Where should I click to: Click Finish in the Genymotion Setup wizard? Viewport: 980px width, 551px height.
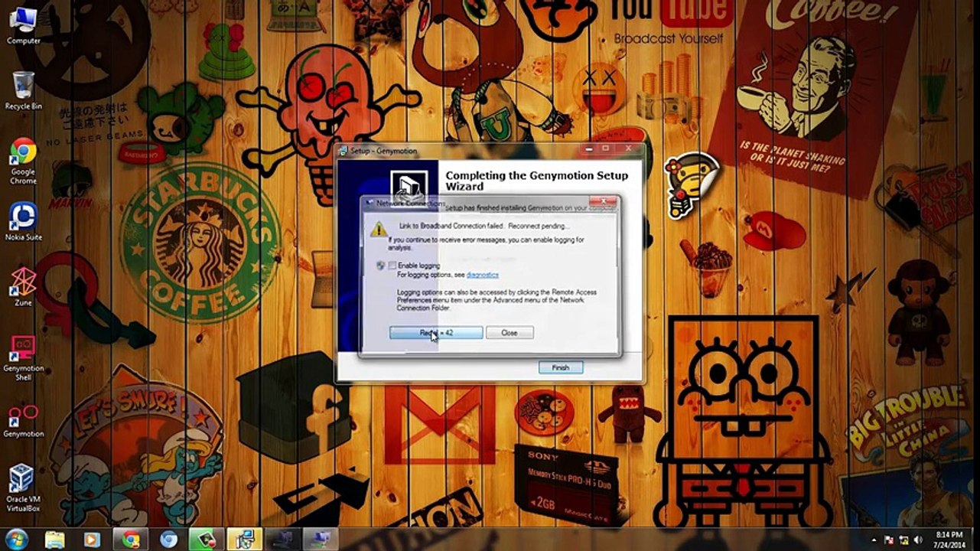pyautogui.click(x=561, y=367)
